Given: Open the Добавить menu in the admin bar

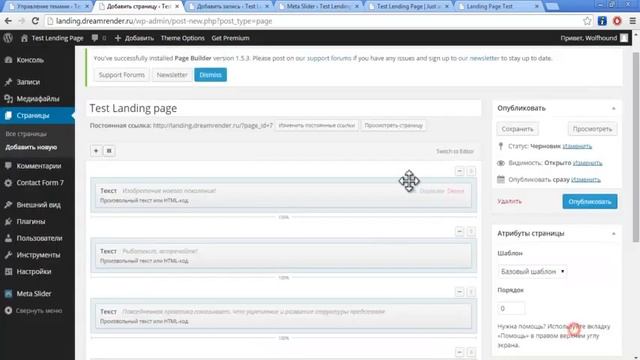Looking at the screenshot, I should click(x=134, y=38).
